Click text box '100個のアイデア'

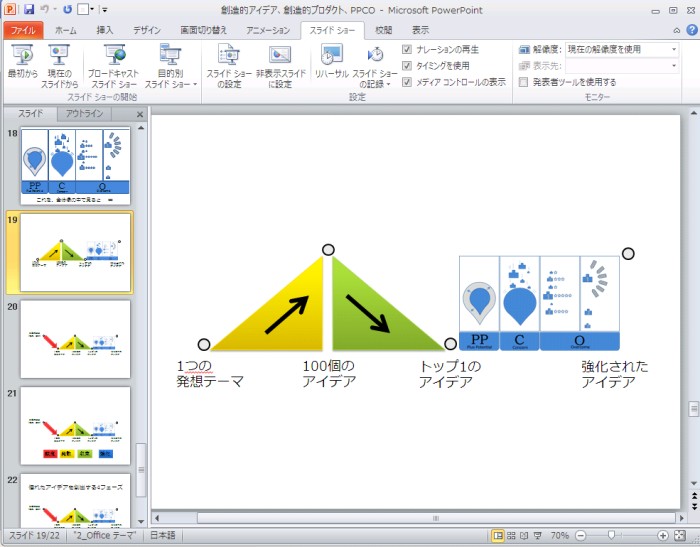coord(329,374)
